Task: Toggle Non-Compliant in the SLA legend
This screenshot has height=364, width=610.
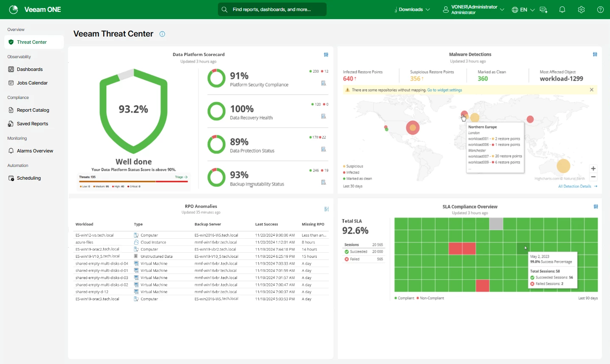Action: [430, 298]
